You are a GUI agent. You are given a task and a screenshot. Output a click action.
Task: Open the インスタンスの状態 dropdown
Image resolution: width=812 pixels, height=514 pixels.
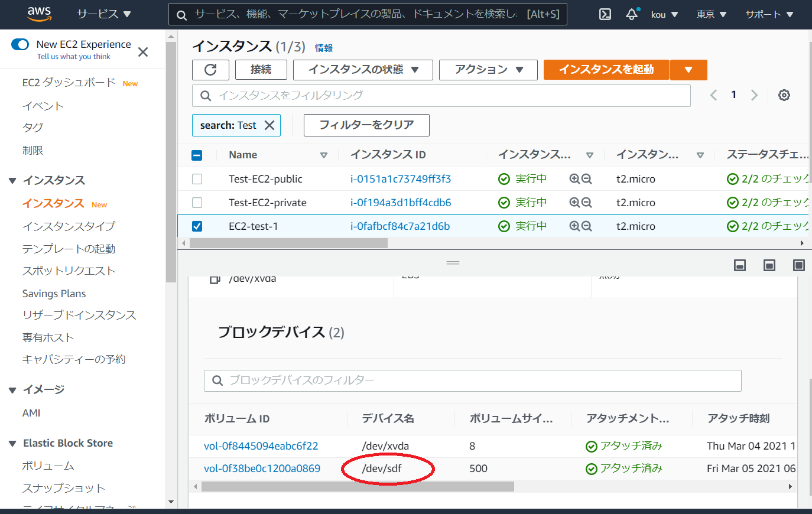(x=363, y=70)
